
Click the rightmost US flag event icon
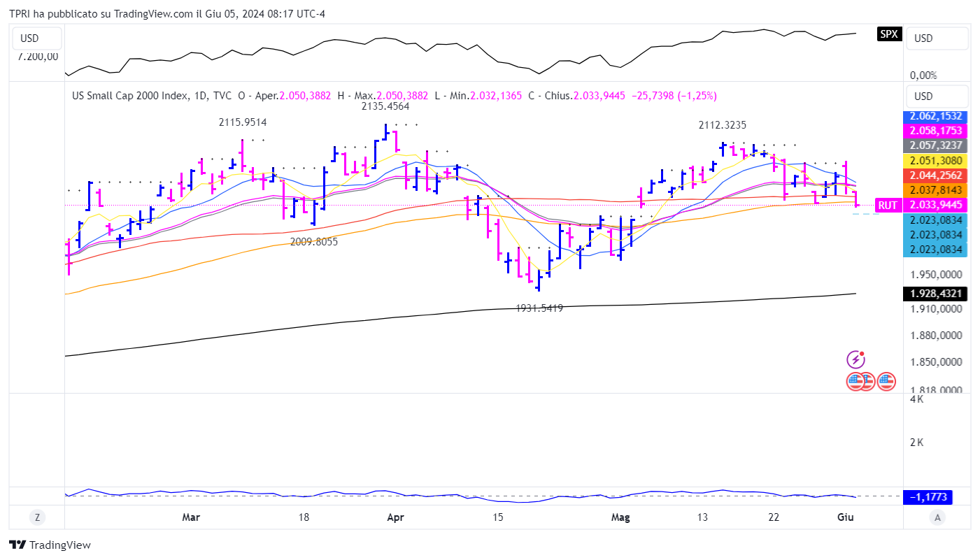886,381
